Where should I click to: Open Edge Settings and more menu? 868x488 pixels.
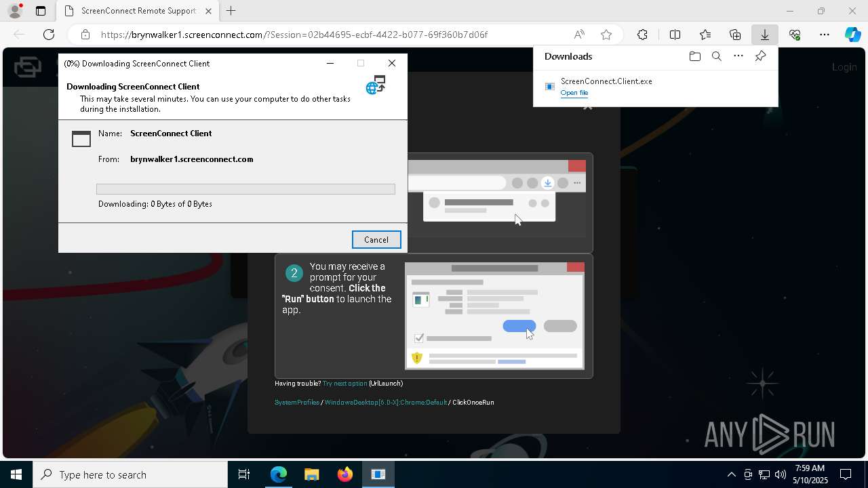(825, 35)
